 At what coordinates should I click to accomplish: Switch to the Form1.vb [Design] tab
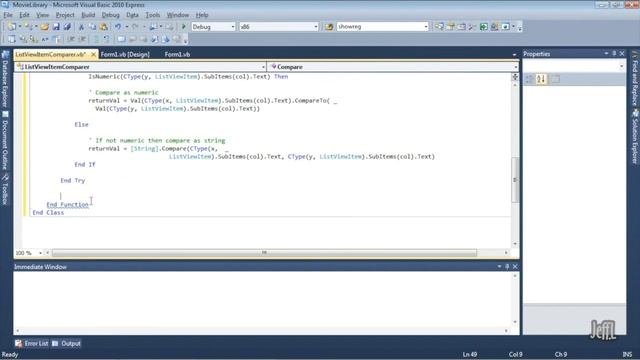click(125, 54)
